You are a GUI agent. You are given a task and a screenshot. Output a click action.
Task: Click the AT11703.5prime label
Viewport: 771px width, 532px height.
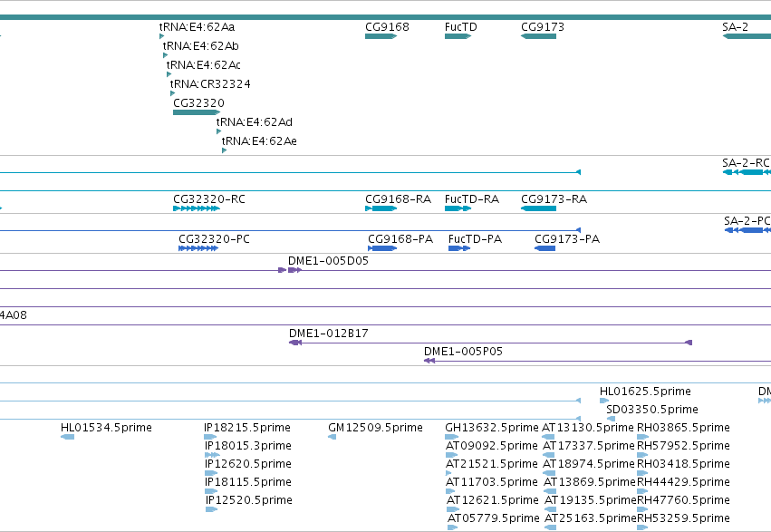492,482
